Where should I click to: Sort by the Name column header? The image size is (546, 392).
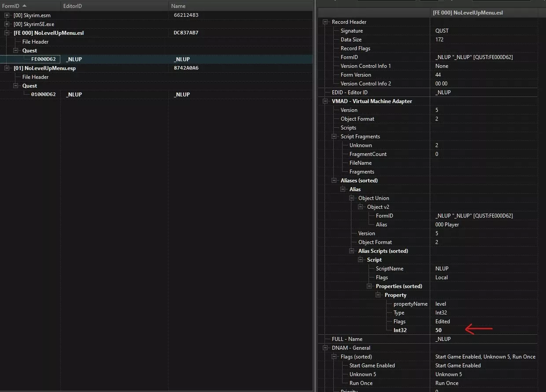[x=241, y=6]
